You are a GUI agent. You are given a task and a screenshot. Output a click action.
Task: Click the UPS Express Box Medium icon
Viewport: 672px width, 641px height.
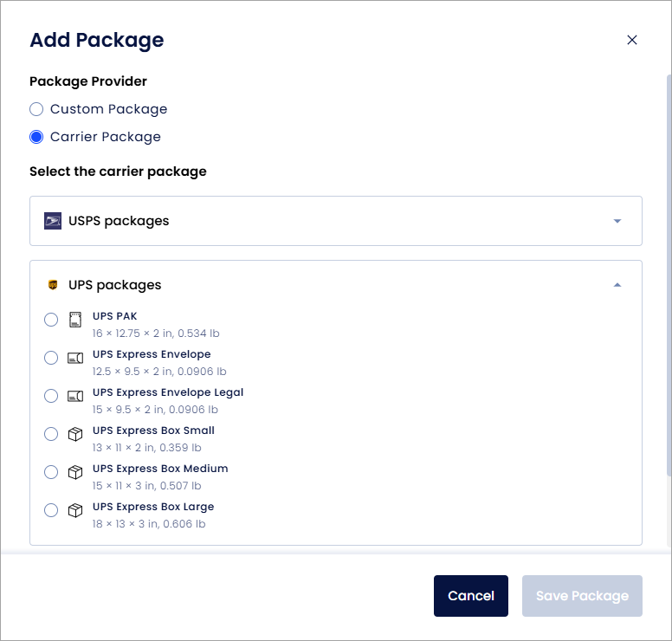click(75, 472)
